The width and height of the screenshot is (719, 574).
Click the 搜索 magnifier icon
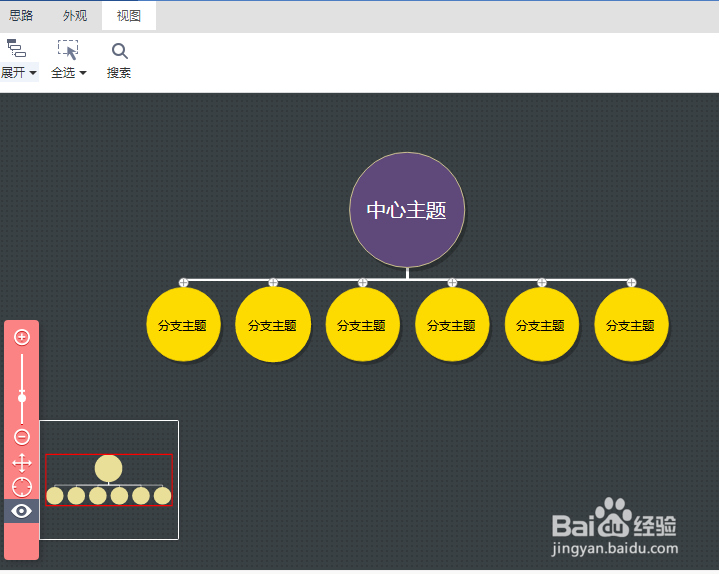[120, 51]
